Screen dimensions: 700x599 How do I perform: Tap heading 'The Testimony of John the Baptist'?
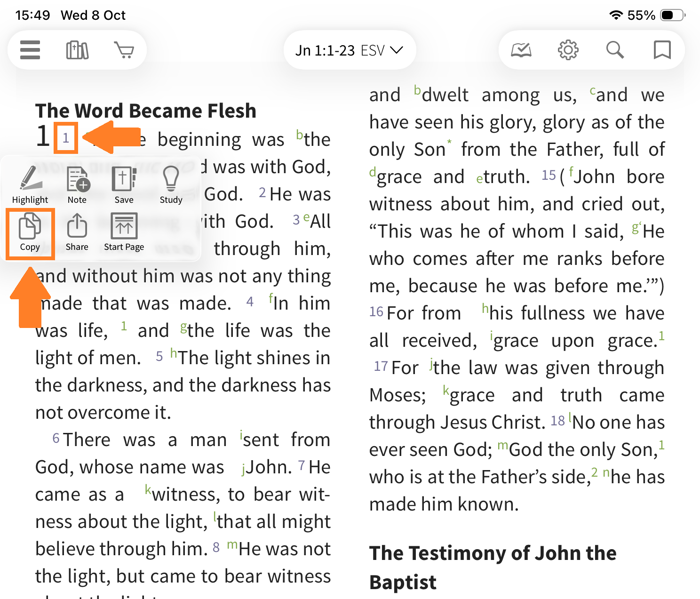pos(493,567)
